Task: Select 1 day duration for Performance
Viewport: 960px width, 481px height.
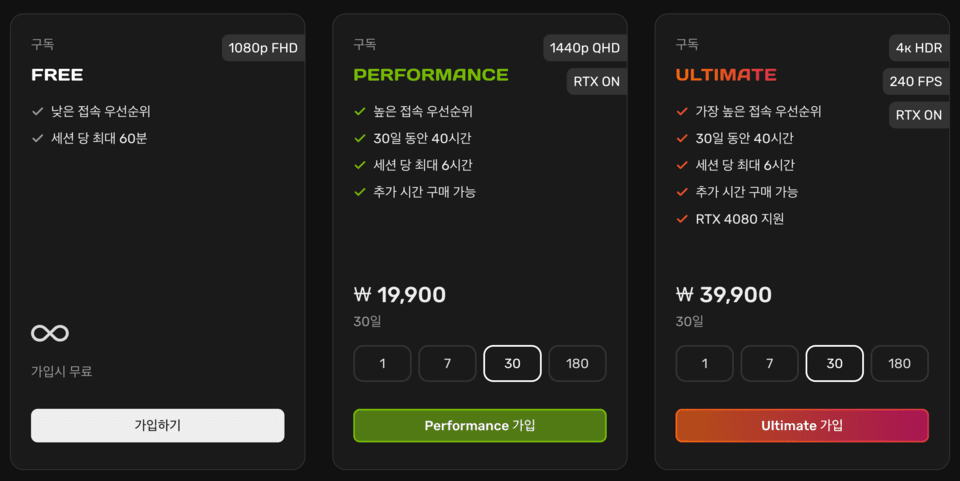Action: click(x=383, y=364)
